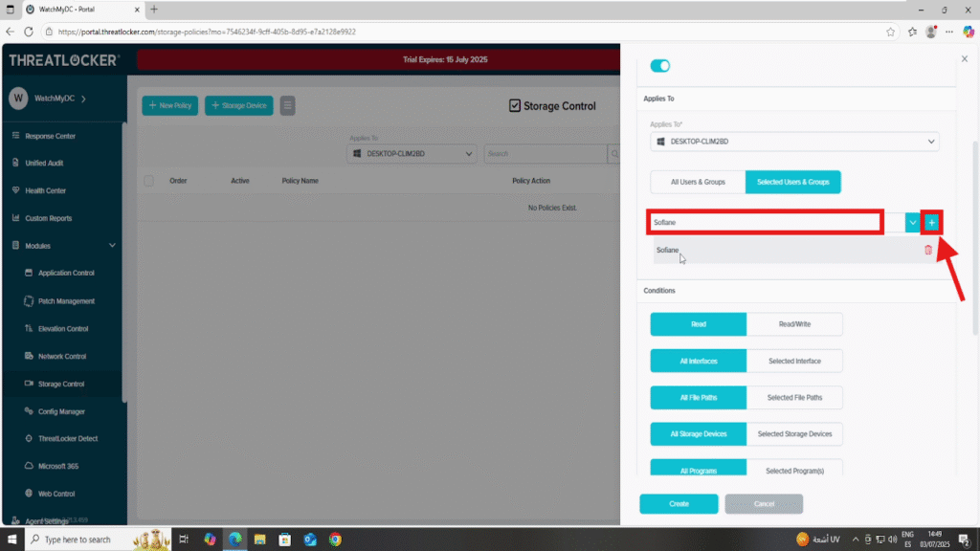Image resolution: width=980 pixels, height=551 pixels.
Task: Click New Policy button
Action: (170, 105)
